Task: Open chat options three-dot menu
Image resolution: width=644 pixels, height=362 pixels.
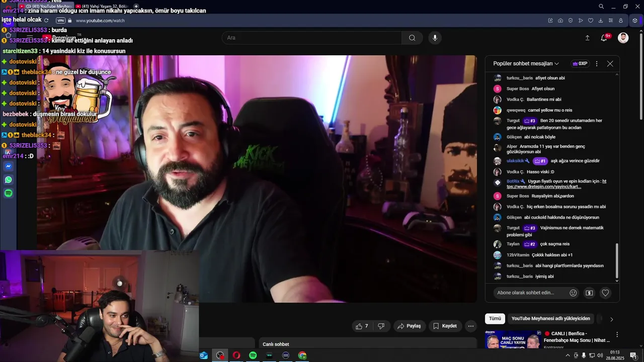Action: [597, 64]
